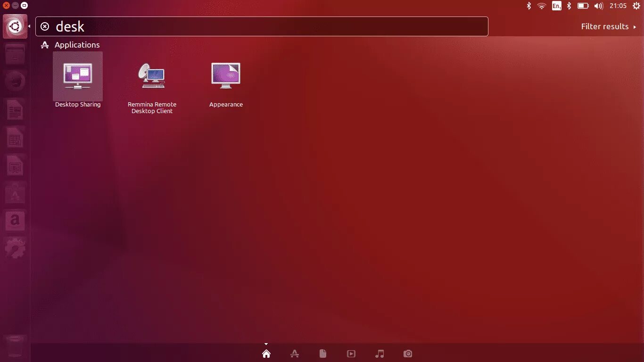Open Ubuntu Software Center from the launcher
Viewport: 644px width, 362px height.
pos(15,193)
